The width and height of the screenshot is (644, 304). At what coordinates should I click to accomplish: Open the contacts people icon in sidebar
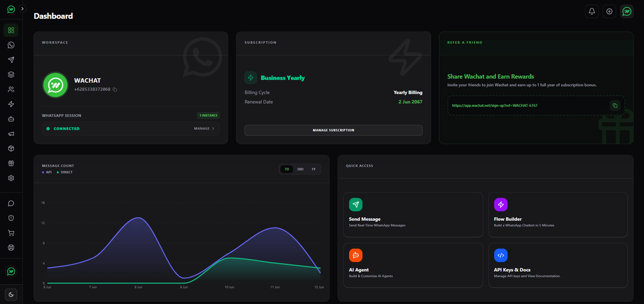coord(11,89)
